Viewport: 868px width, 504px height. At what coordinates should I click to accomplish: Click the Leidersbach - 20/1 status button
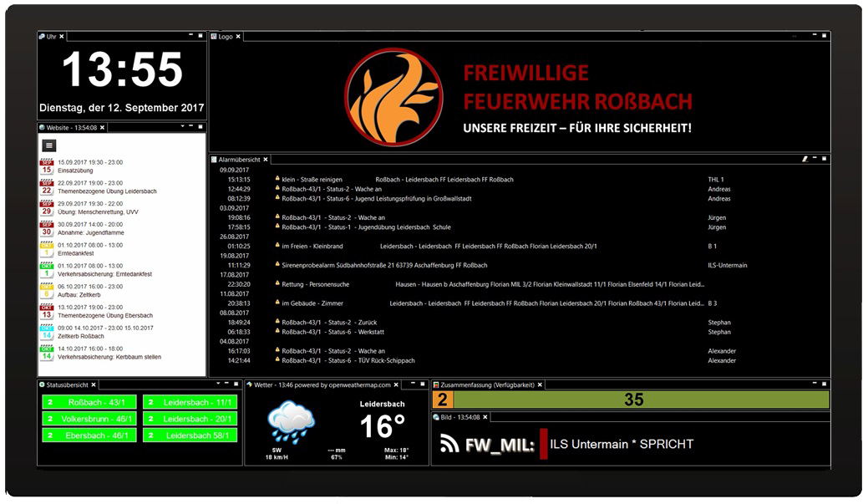click(x=190, y=419)
